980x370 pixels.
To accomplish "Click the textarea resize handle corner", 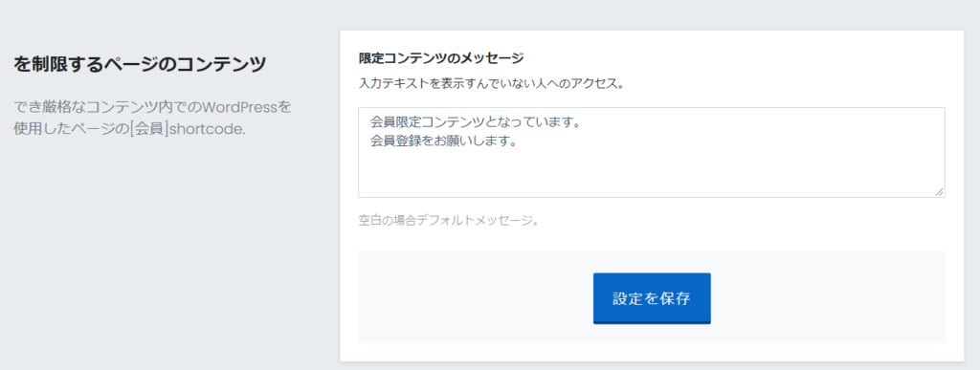I will [940, 193].
